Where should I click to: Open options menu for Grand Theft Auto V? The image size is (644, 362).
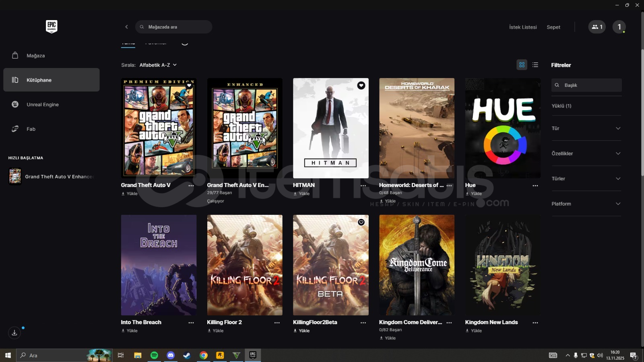pos(191,186)
